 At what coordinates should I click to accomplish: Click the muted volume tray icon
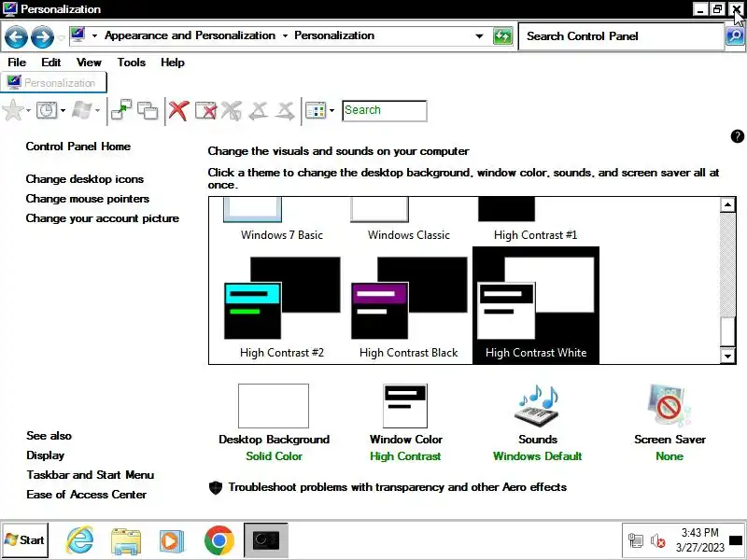pyautogui.click(x=658, y=540)
